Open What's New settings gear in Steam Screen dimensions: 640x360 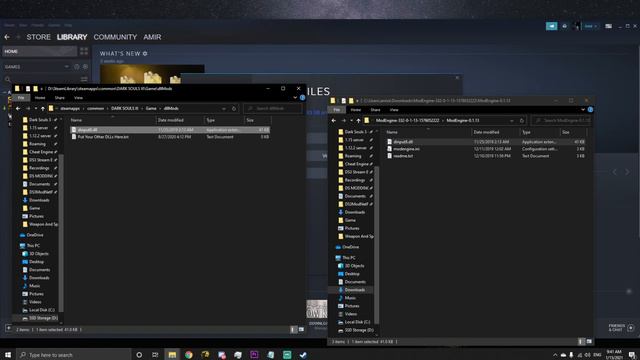(145, 53)
